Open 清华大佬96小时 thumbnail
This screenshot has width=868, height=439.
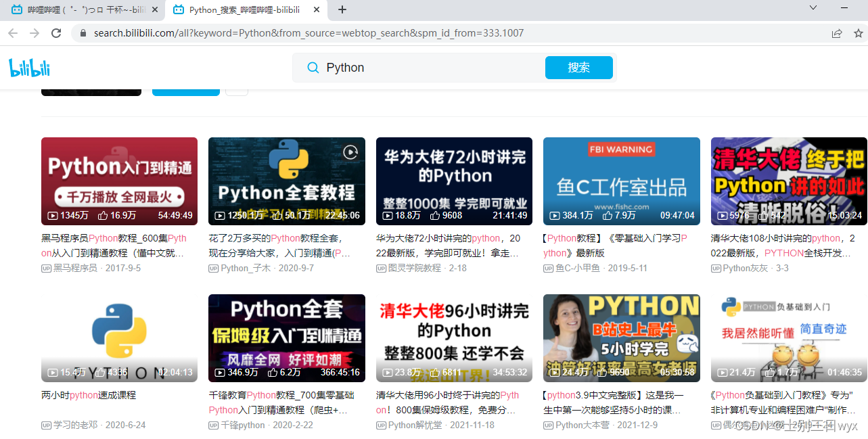point(454,338)
